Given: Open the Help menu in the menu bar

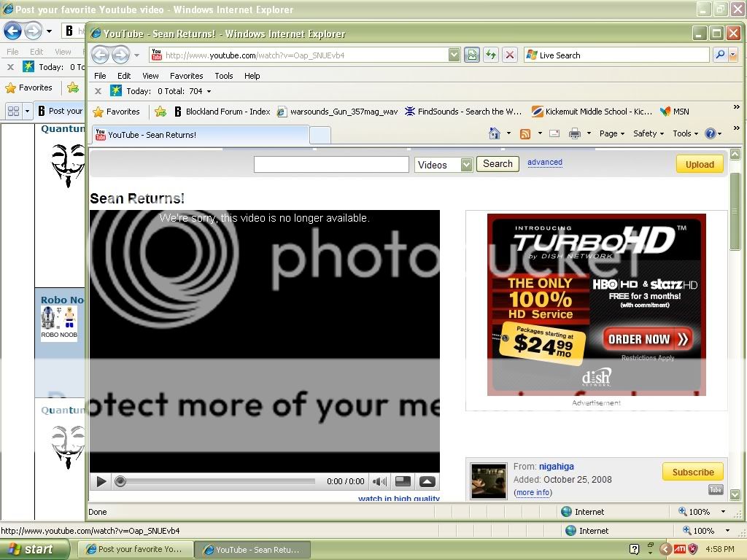Looking at the screenshot, I should pyautogui.click(x=252, y=76).
